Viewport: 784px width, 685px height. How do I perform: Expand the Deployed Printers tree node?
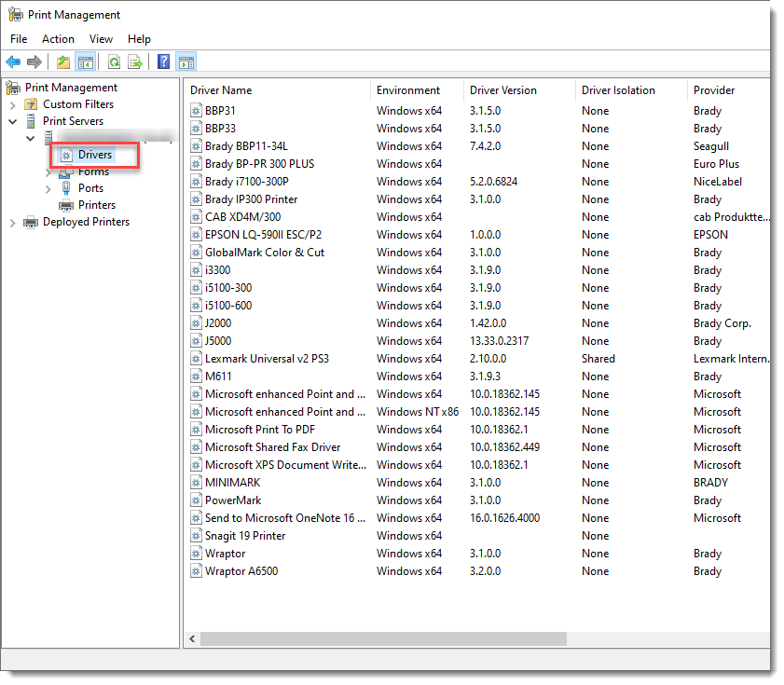coord(13,223)
